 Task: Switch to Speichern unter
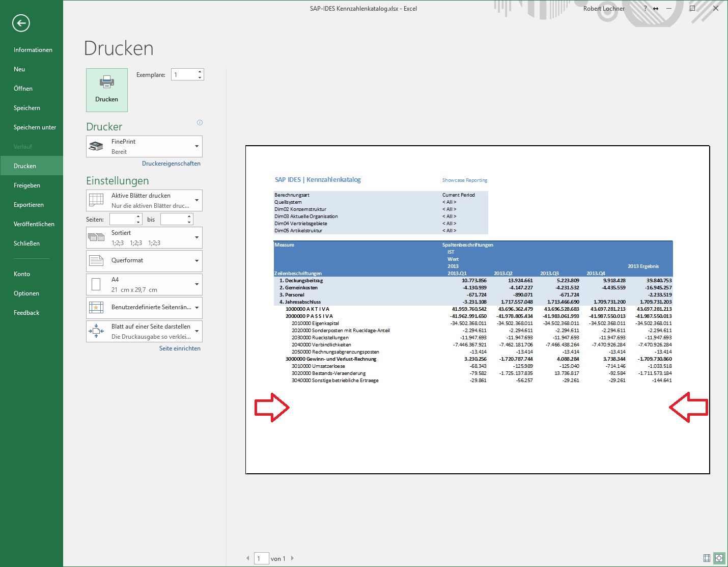(34, 127)
